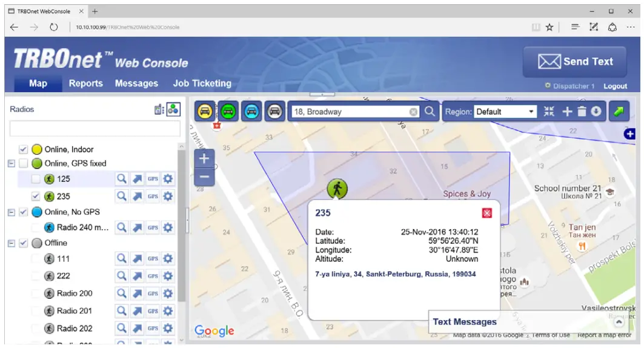Open settings gear for radio 125
The height and width of the screenshot is (348, 644).
point(168,179)
